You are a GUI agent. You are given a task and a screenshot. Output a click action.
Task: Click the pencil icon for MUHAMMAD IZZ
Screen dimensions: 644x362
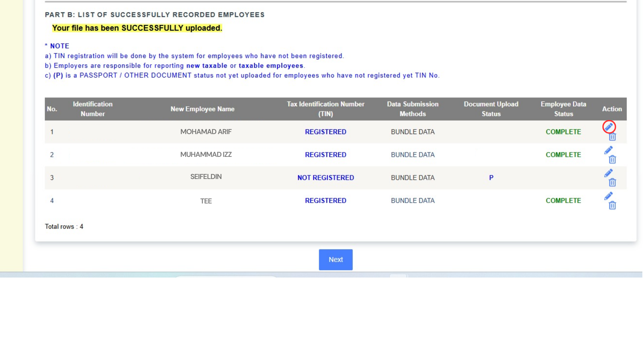point(608,150)
